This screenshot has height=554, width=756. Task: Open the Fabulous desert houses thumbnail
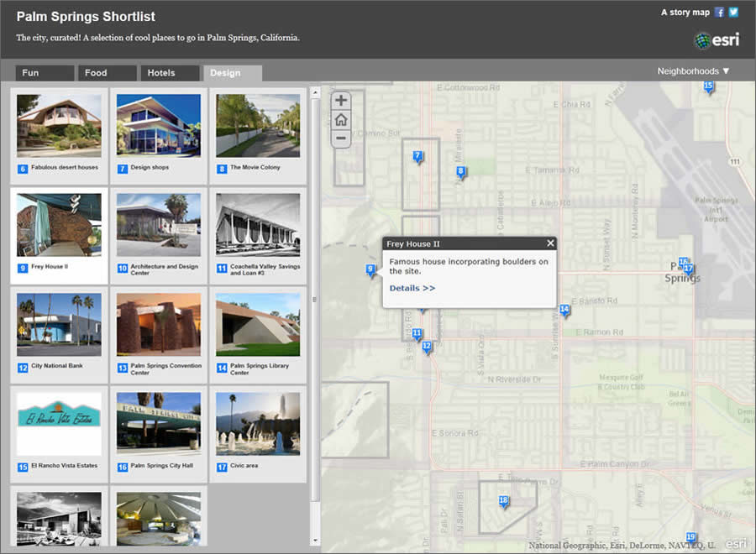pyautogui.click(x=59, y=125)
